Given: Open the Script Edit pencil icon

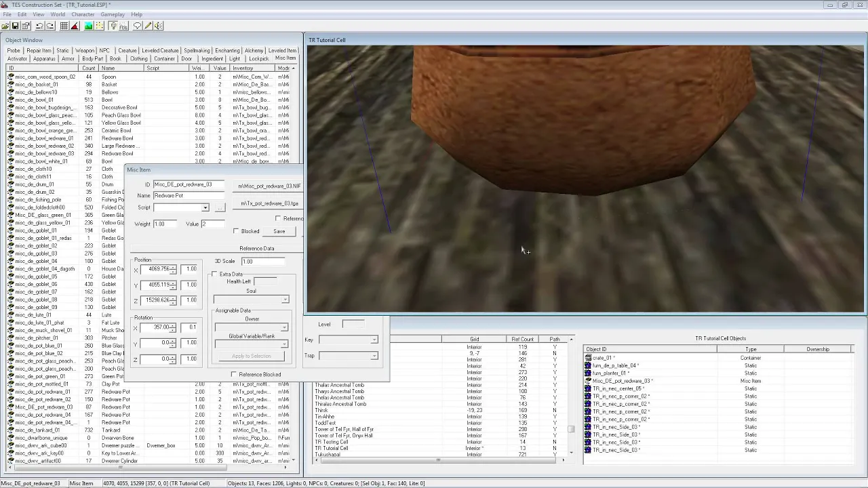Looking at the screenshot, I should (148, 26).
